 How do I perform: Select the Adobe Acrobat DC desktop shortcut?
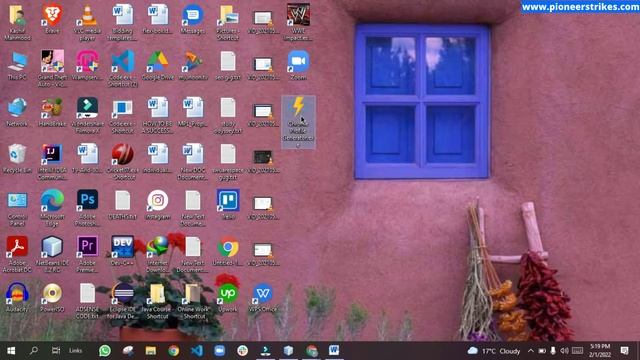click(x=17, y=255)
